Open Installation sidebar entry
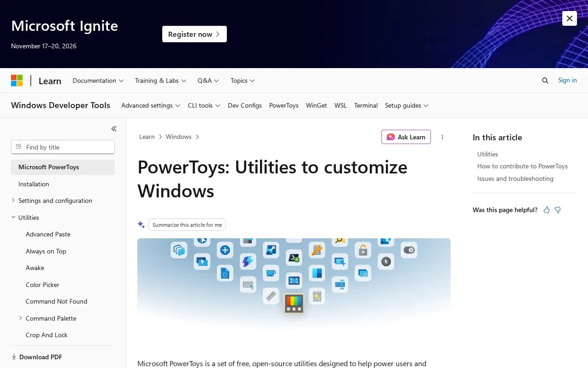Screen dimensions: 588x368 coord(34,184)
